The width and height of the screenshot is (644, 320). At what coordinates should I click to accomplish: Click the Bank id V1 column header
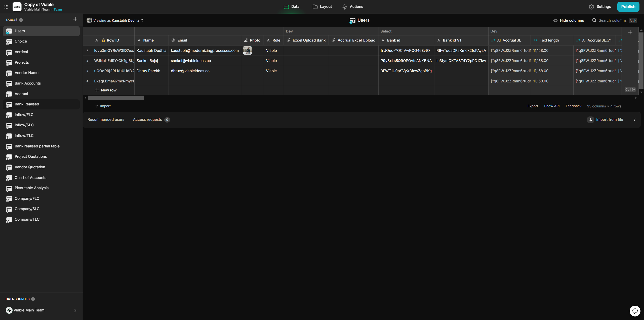(461, 40)
